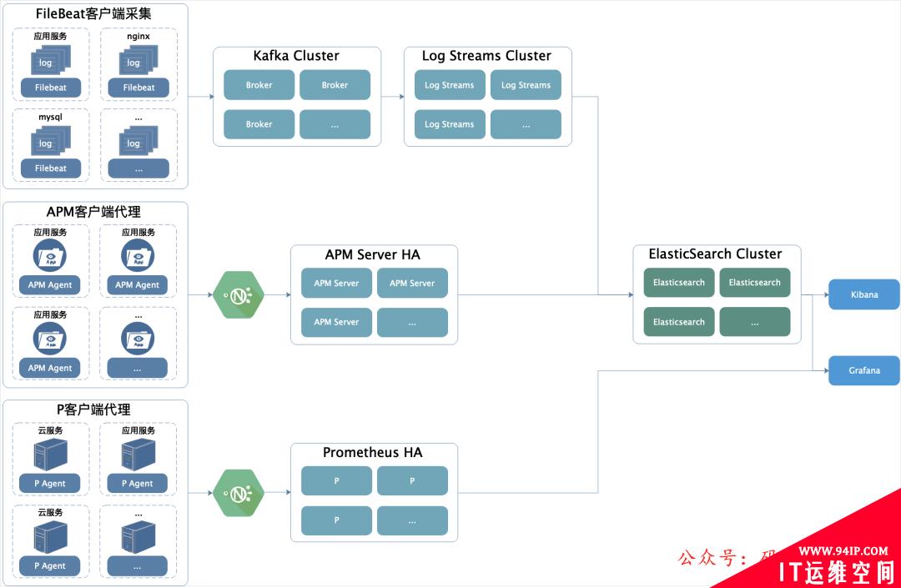Click the Filebeat box under 应用服务
The height and width of the screenshot is (588, 901).
click(x=51, y=88)
